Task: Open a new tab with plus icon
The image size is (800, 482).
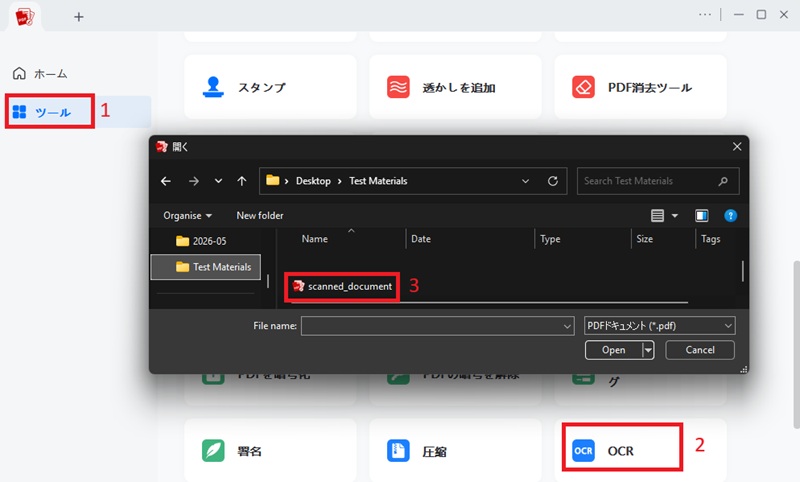Action: (x=79, y=17)
